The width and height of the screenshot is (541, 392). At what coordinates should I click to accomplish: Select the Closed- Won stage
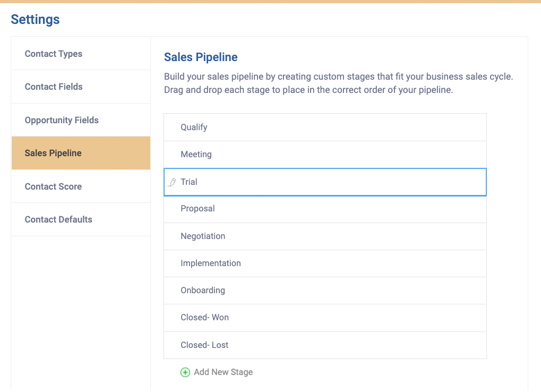325,318
